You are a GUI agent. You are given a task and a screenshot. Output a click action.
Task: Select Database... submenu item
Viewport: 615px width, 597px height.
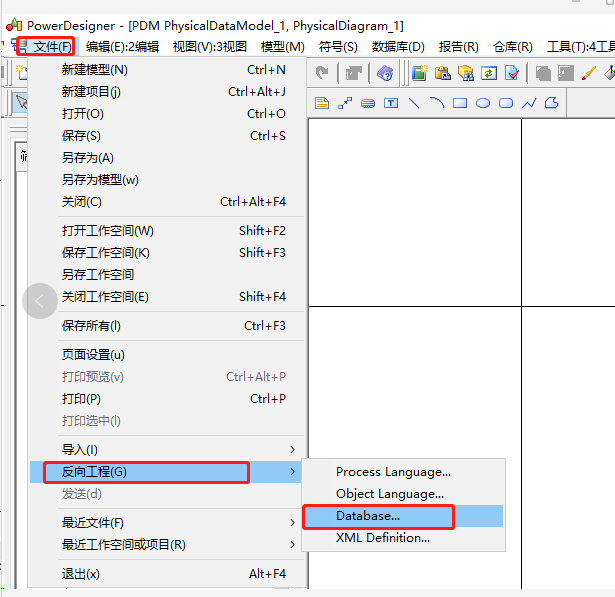coord(404,516)
